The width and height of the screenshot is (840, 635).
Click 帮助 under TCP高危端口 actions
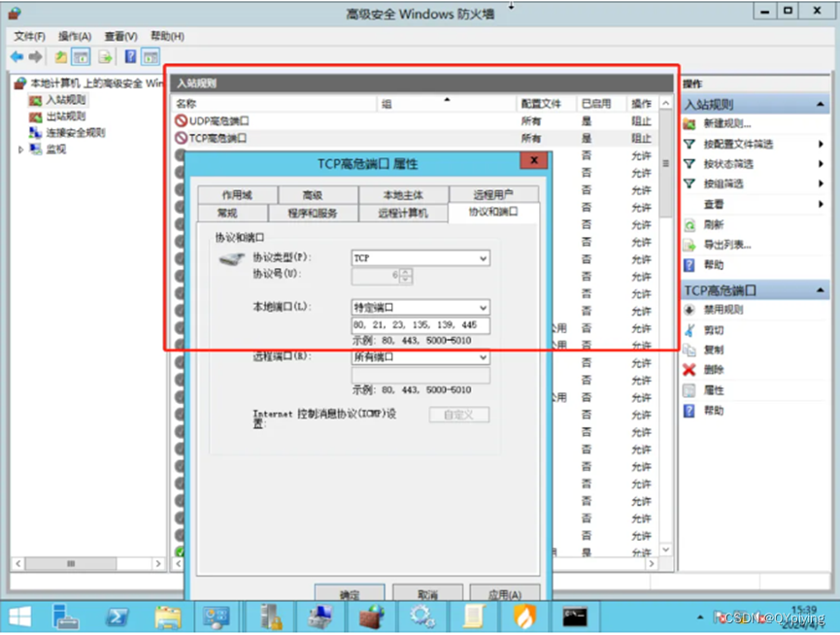tap(713, 411)
